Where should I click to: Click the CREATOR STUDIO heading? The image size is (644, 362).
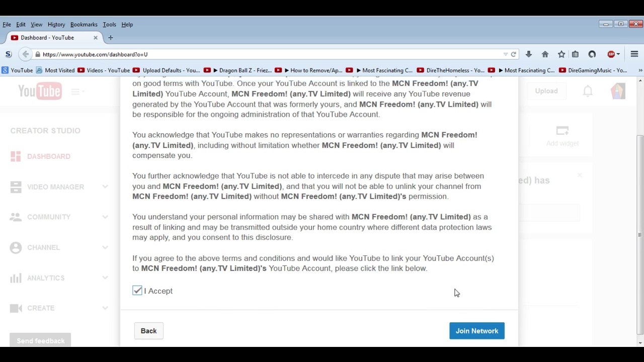[45, 131]
